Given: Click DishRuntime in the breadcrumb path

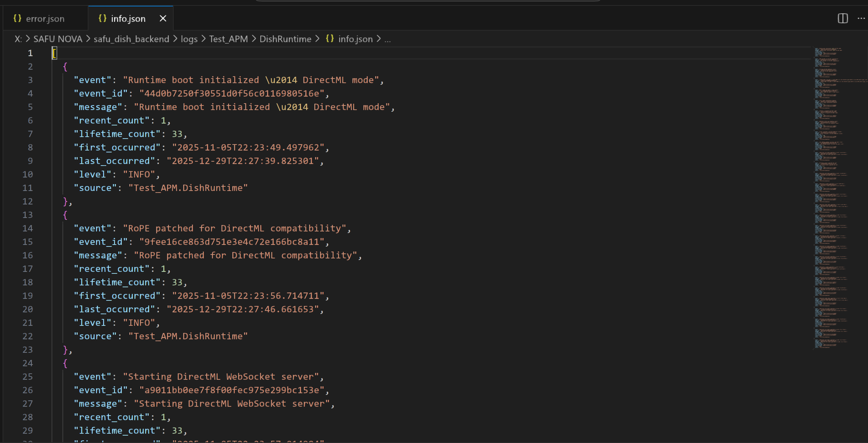Looking at the screenshot, I should (285, 39).
